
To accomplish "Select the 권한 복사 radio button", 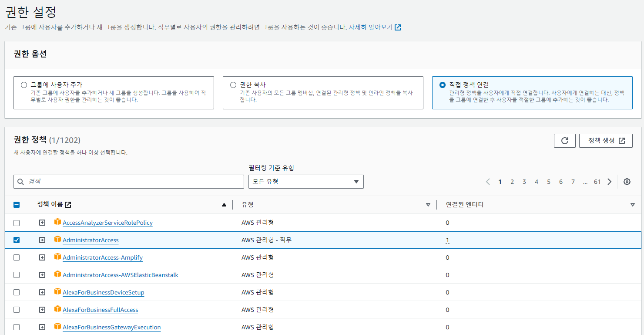I will click(233, 85).
